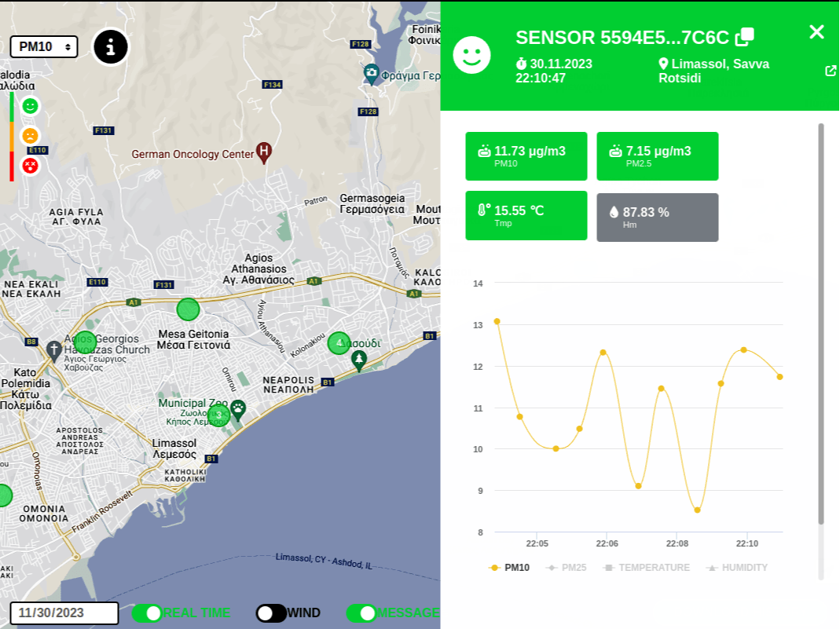Select TEMPERATURE in the chart legend
Screen dimensions: 840x629
pos(646,567)
